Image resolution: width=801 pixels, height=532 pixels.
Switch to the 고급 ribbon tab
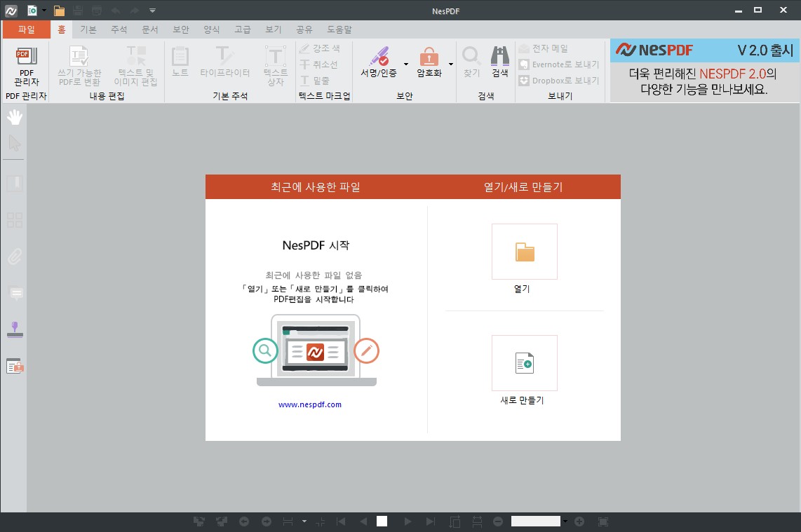click(x=242, y=29)
